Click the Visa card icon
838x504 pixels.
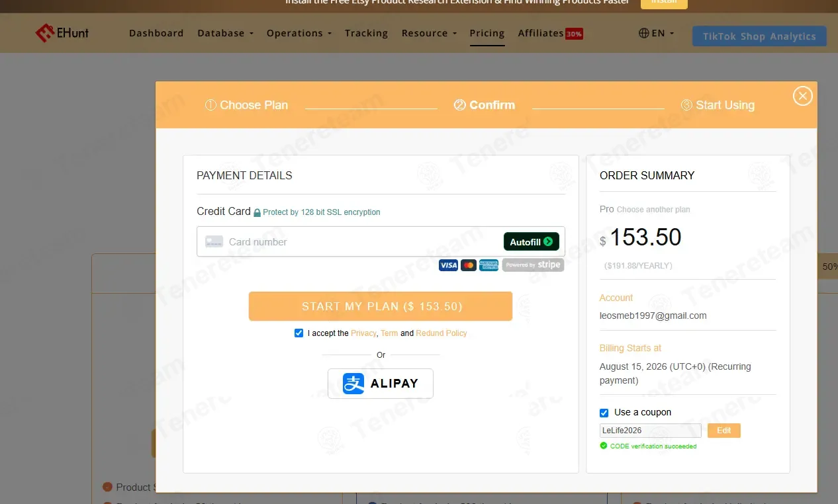(448, 265)
